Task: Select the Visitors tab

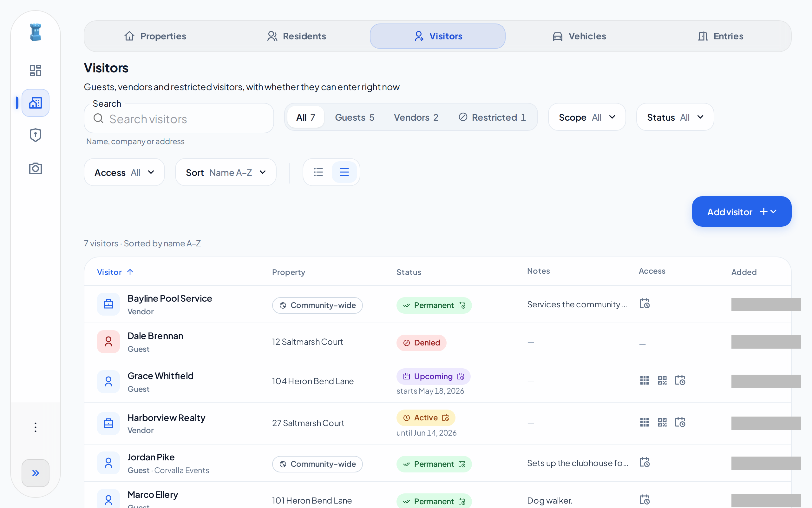Action: 437,36
